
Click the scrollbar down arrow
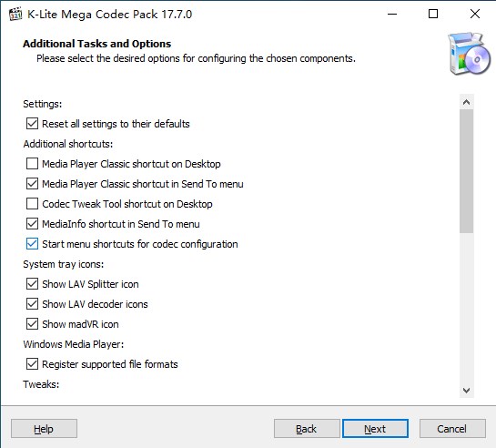coord(466,391)
